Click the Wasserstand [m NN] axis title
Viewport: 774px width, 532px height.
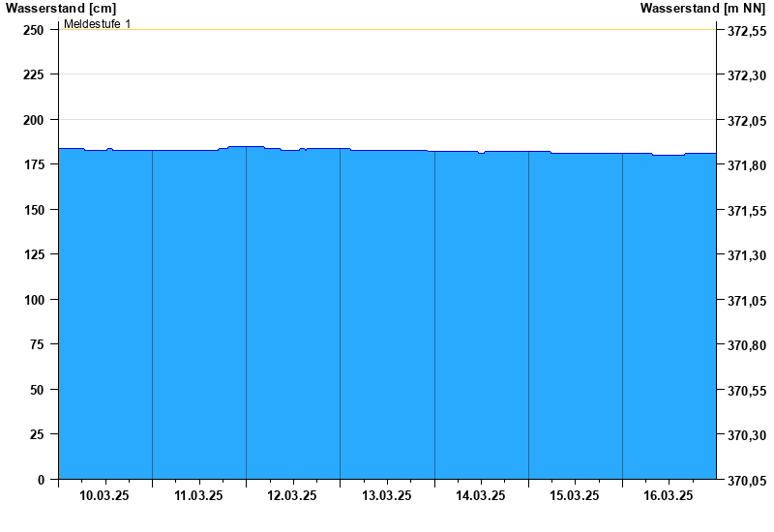[x=702, y=8]
